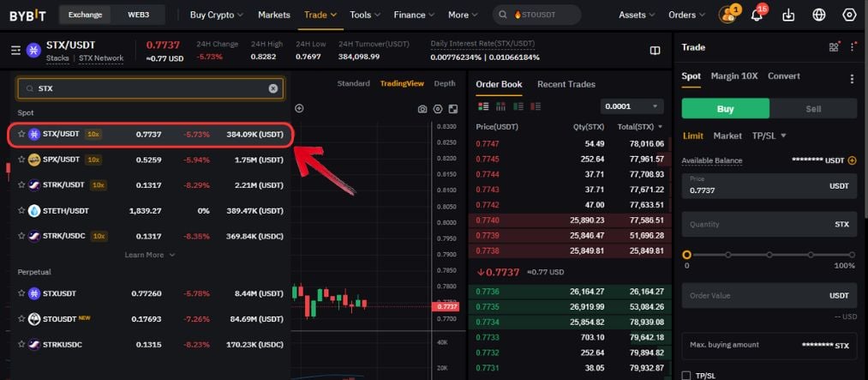
Task: Switch to the Exchange tab
Action: (x=86, y=15)
